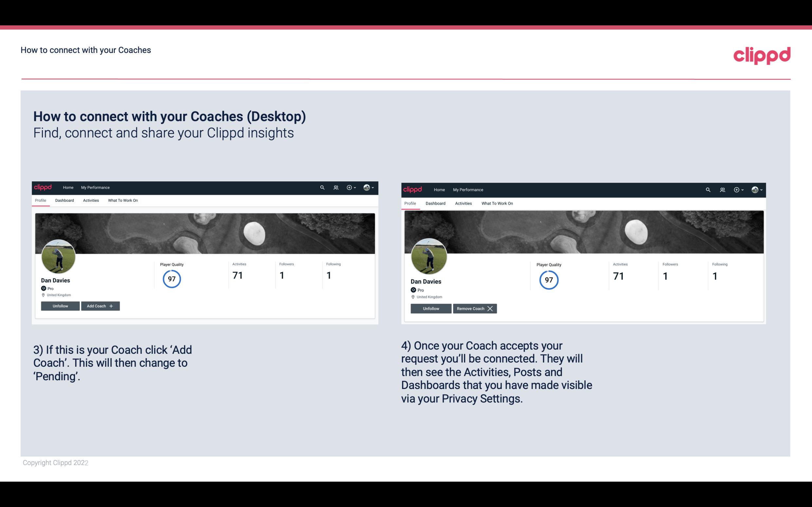
Task: Click the search icon in right panel
Action: (x=708, y=189)
